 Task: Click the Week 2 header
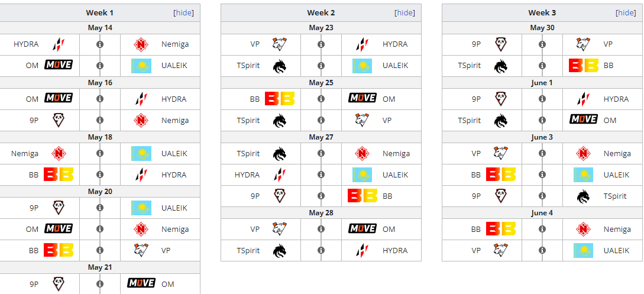coord(321,12)
